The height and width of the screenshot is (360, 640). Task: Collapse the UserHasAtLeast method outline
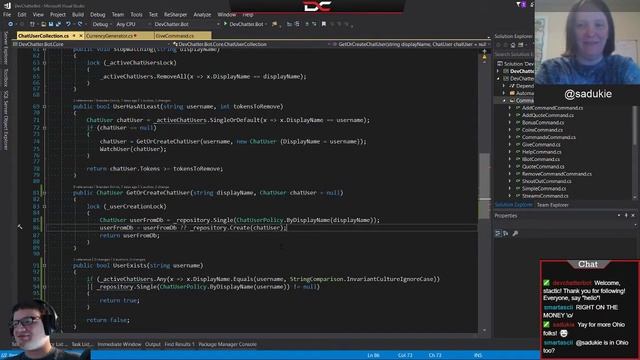(44, 107)
